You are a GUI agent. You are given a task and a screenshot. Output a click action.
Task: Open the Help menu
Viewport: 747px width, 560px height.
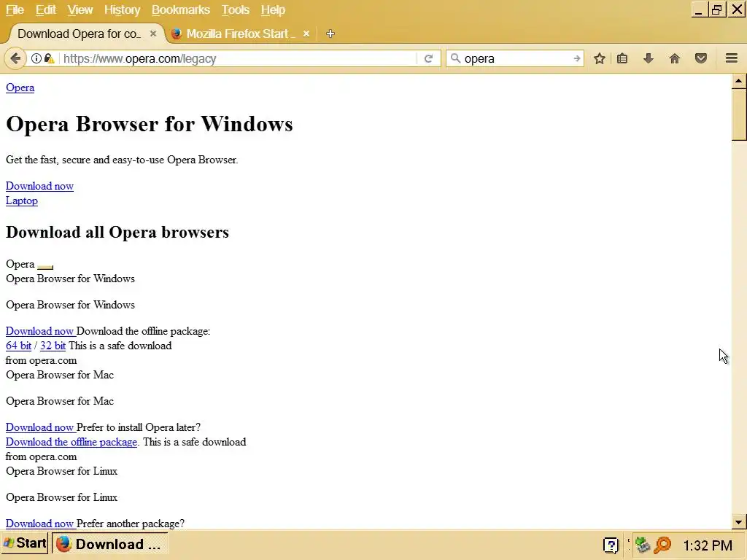[x=273, y=10]
